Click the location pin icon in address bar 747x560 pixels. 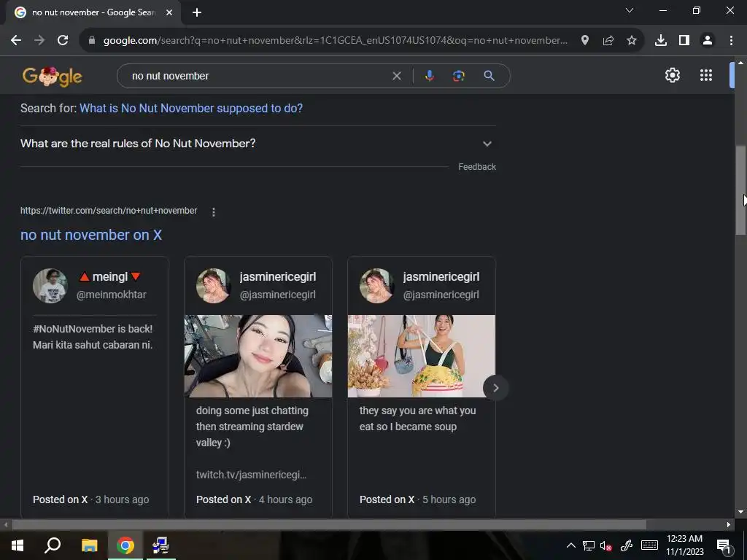(584, 41)
